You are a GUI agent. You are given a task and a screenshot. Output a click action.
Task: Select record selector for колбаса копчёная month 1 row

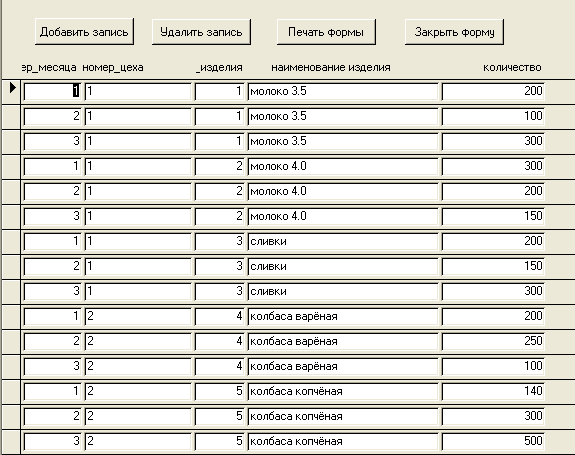tap(11, 392)
